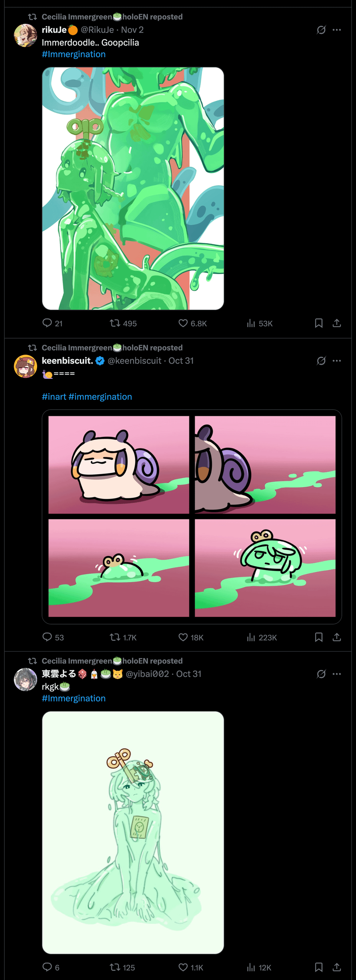The width and height of the screenshot is (356, 980).
Task: Reply to rikuJe's Goopcilia post
Action: pyautogui.click(x=47, y=323)
